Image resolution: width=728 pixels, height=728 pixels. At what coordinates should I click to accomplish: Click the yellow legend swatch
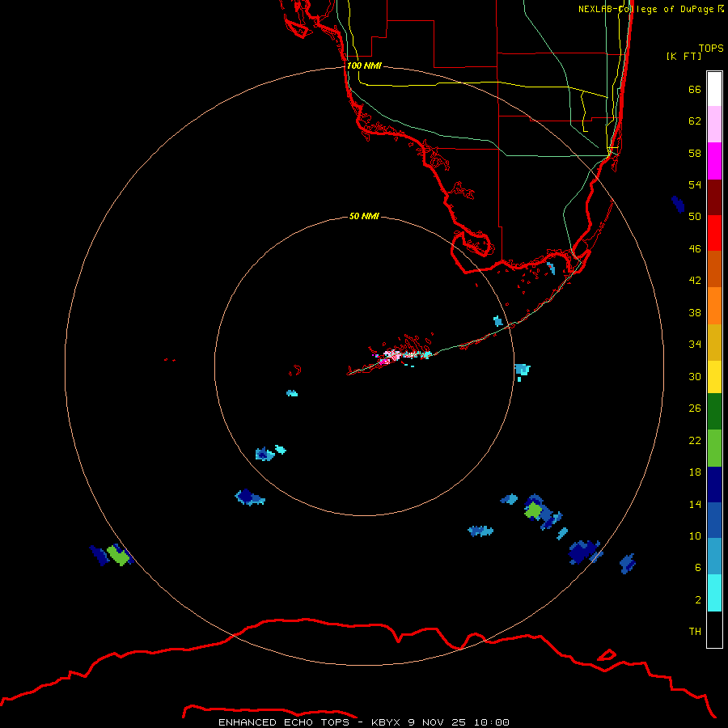click(714, 377)
